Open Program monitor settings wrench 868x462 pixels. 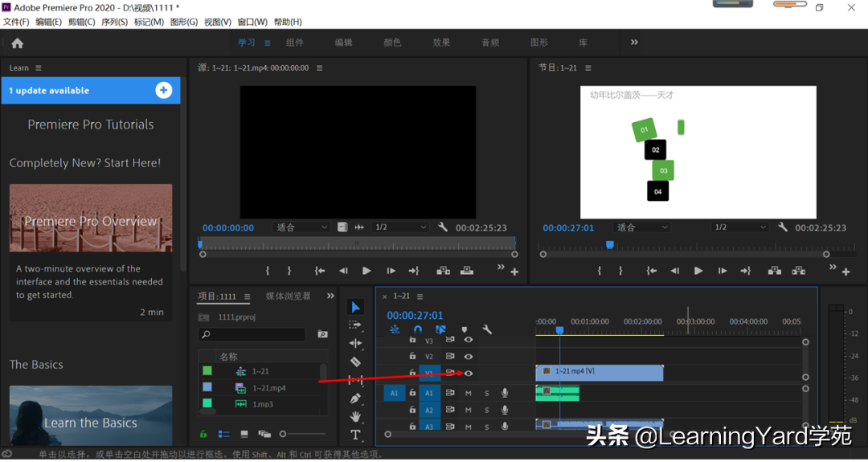(783, 227)
